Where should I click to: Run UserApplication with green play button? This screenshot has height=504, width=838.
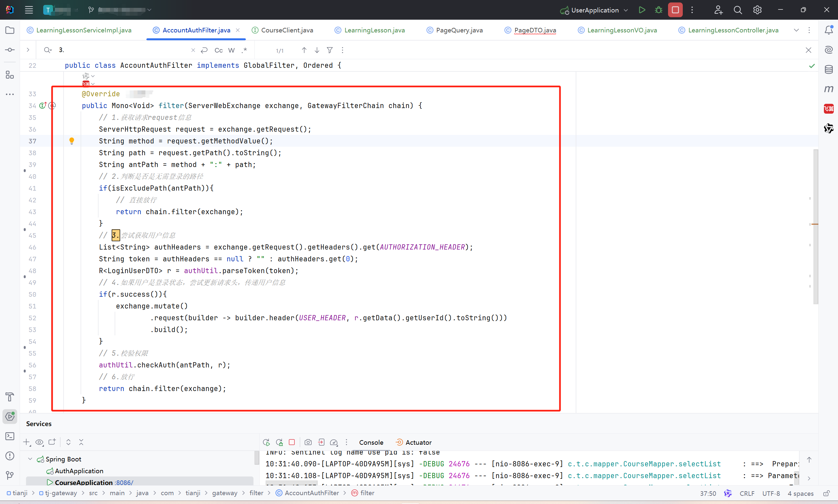(642, 10)
